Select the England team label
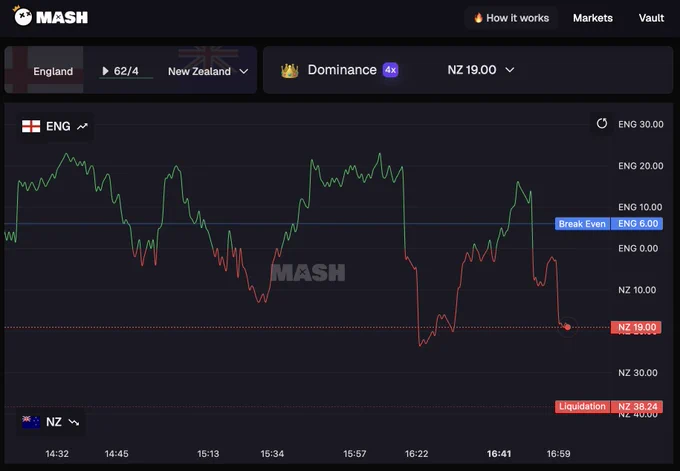The height and width of the screenshot is (471, 680). [x=53, y=71]
